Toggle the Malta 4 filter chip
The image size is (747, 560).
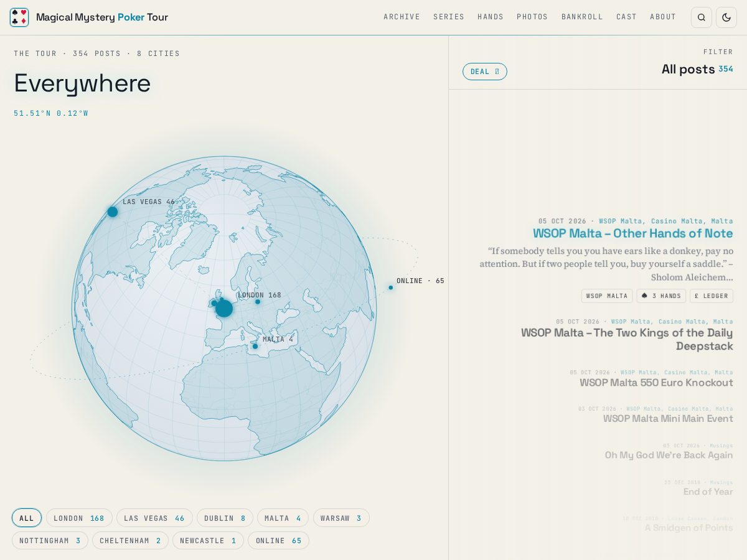pyautogui.click(x=283, y=518)
